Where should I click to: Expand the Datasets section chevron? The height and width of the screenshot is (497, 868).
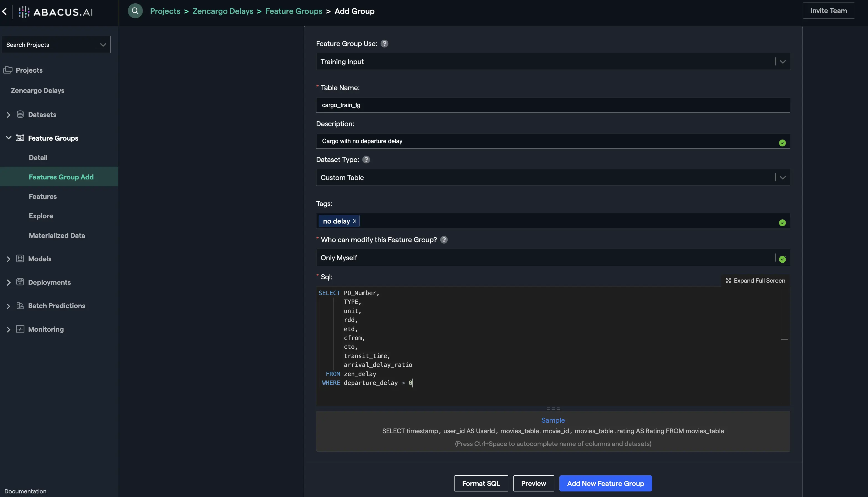coord(9,115)
